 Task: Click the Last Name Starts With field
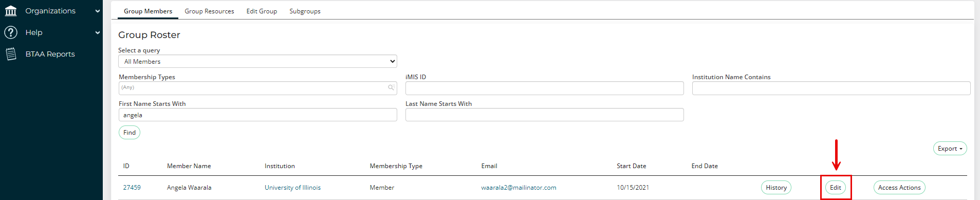[x=544, y=115]
